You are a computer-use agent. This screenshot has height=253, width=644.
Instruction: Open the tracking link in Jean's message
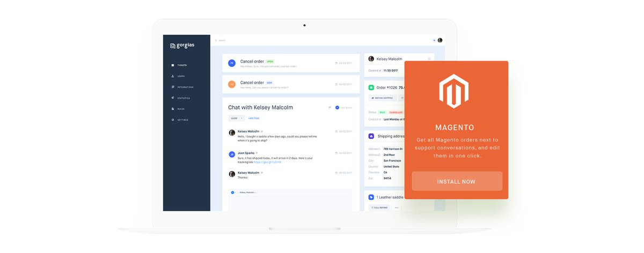click(x=268, y=162)
